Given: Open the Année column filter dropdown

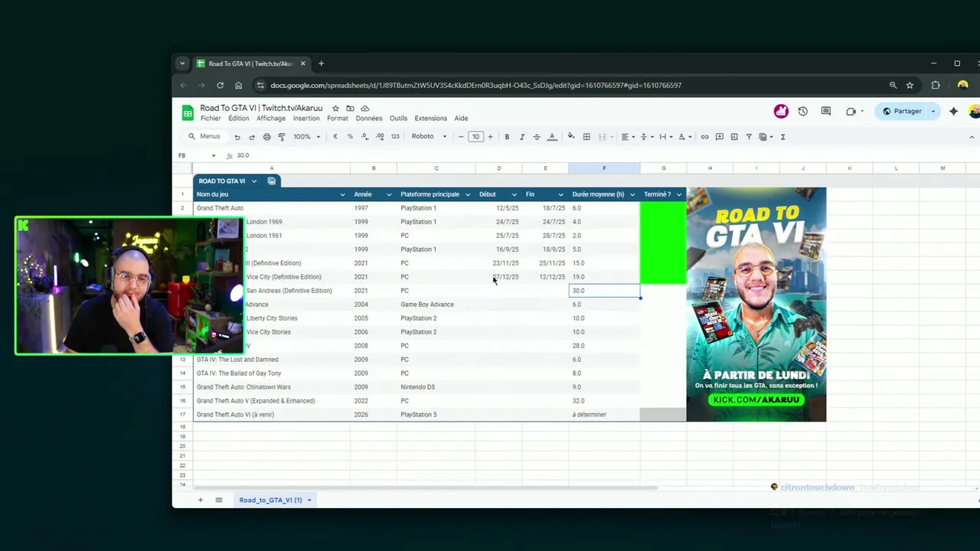Looking at the screenshot, I should [389, 194].
